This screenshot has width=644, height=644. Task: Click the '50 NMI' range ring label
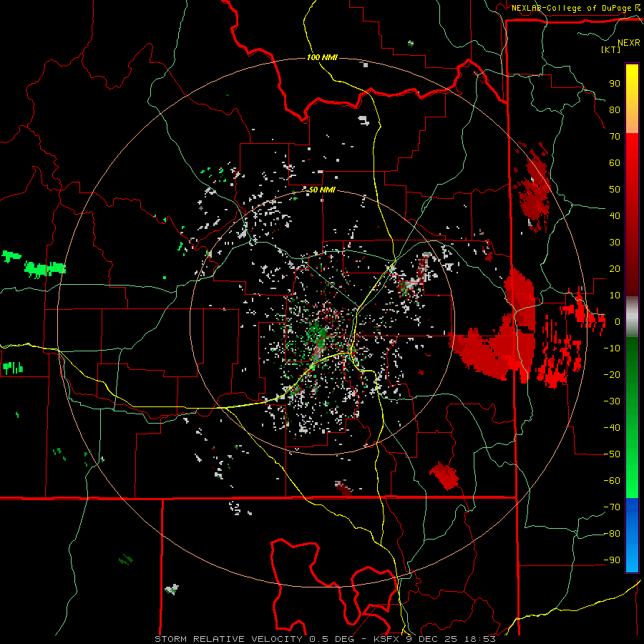tap(322, 190)
